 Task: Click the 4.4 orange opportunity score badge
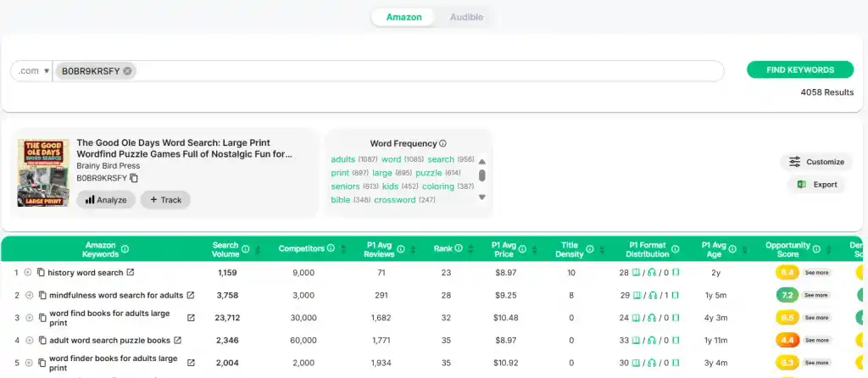pos(787,341)
